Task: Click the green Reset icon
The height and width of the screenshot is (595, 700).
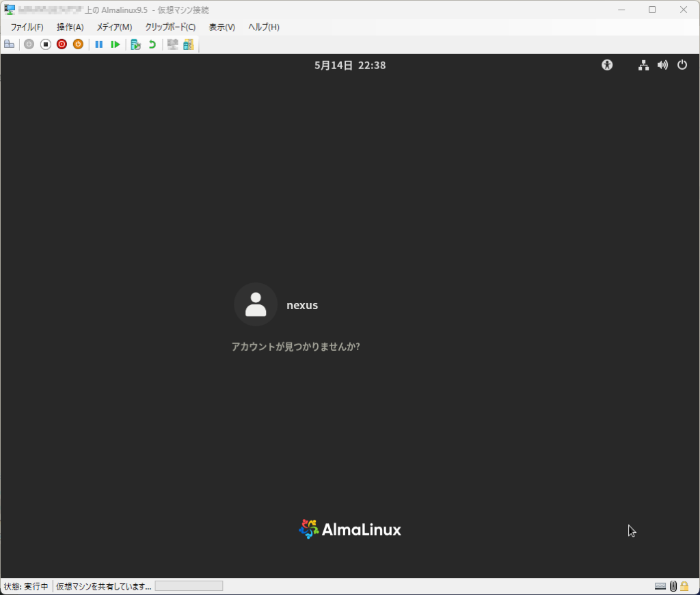Action: (x=116, y=44)
